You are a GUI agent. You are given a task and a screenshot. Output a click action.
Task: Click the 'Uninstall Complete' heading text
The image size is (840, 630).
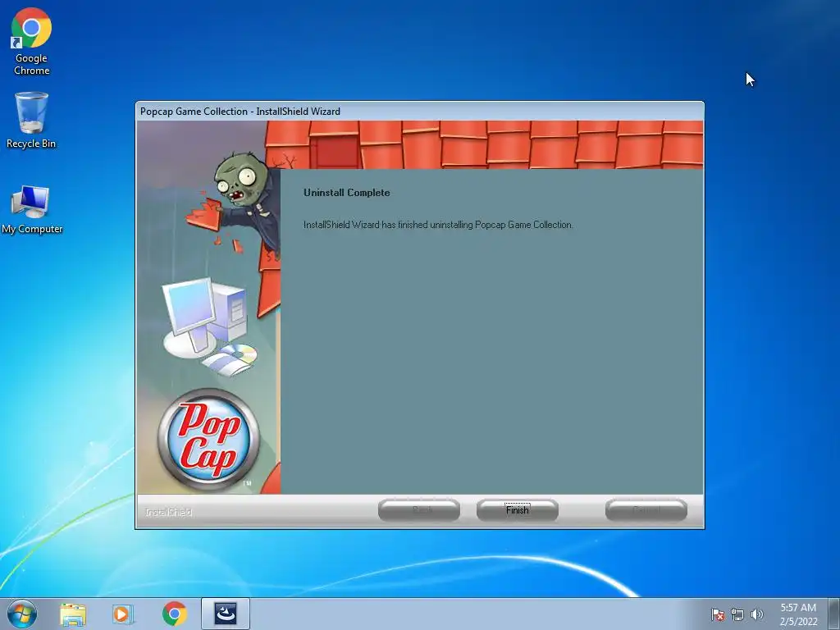coord(347,193)
